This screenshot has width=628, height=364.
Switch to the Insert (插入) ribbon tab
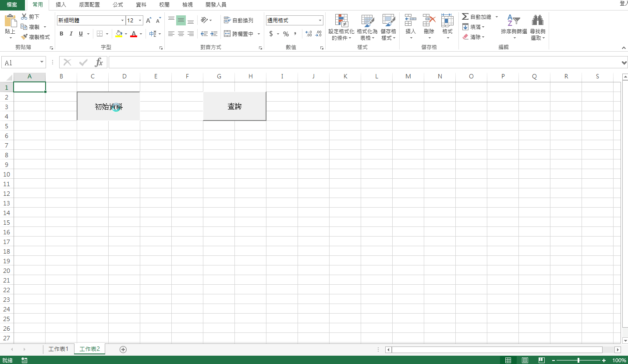pyautogui.click(x=61, y=5)
